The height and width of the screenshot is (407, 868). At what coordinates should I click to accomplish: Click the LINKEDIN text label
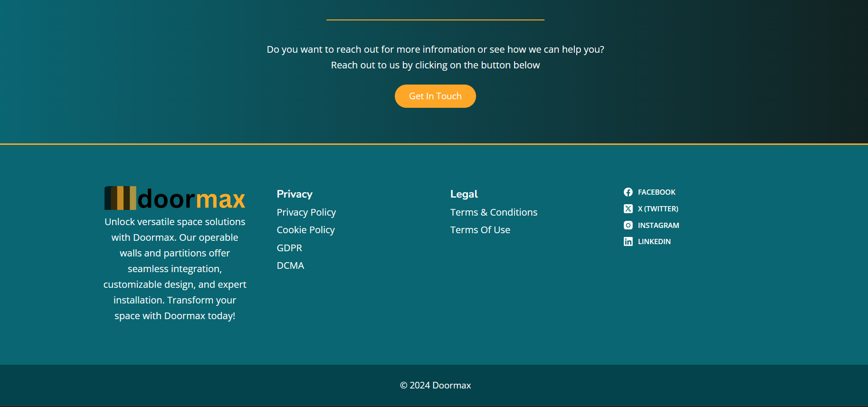[654, 242]
